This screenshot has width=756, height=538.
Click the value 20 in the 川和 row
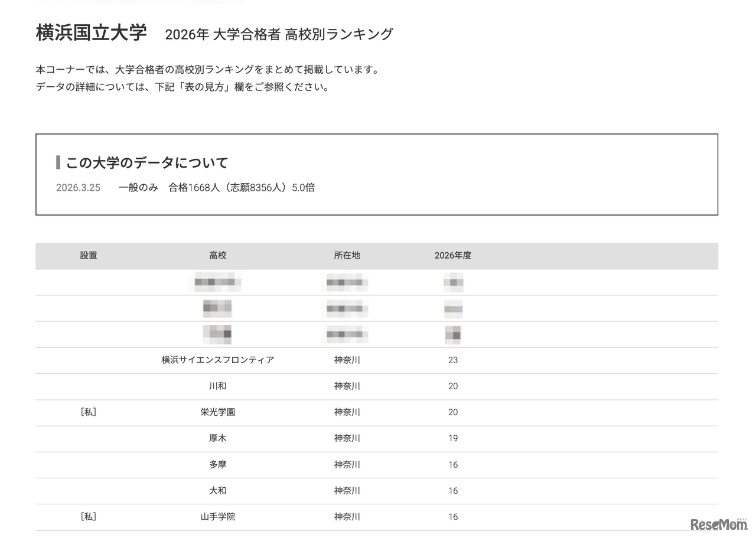click(453, 386)
